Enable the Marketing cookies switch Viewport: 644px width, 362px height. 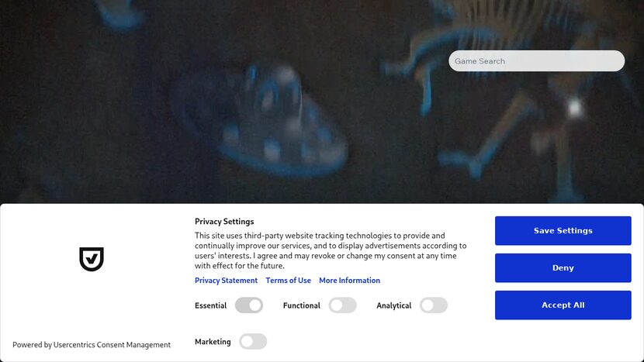pyautogui.click(x=253, y=342)
